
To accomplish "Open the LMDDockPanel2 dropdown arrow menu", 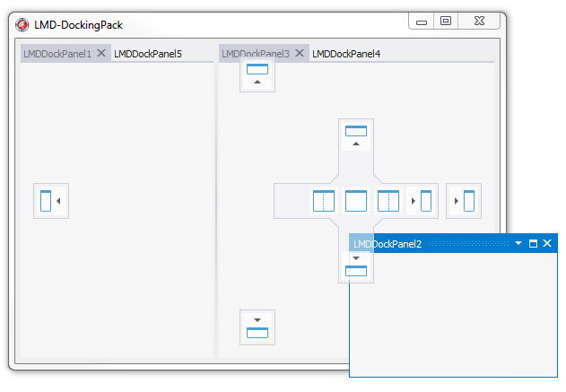I will point(518,243).
